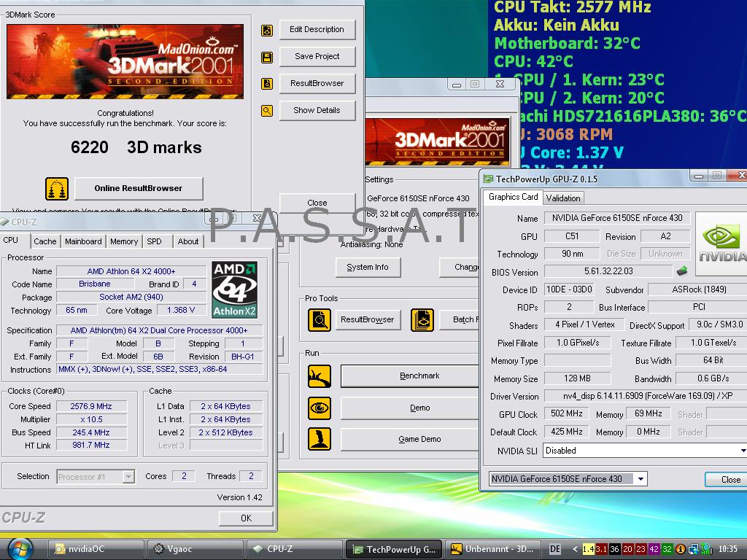Open the Windows Start orb
The height and width of the screenshot is (560, 747).
[20, 549]
